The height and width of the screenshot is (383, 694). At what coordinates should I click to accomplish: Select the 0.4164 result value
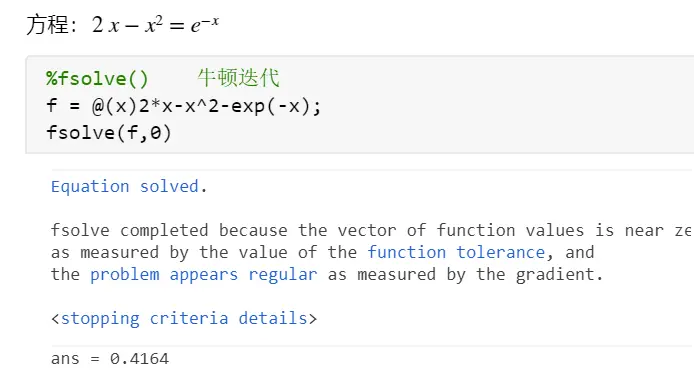coord(139,359)
